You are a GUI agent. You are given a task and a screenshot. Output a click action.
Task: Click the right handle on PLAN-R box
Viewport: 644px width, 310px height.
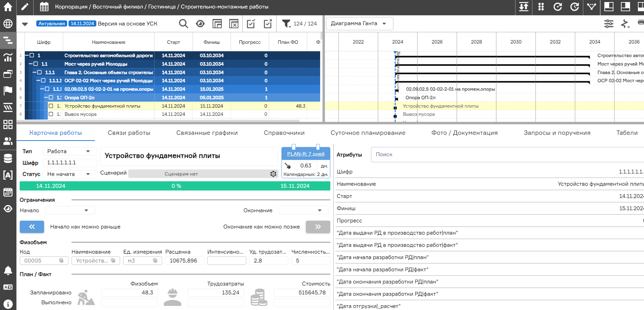tap(318, 147)
